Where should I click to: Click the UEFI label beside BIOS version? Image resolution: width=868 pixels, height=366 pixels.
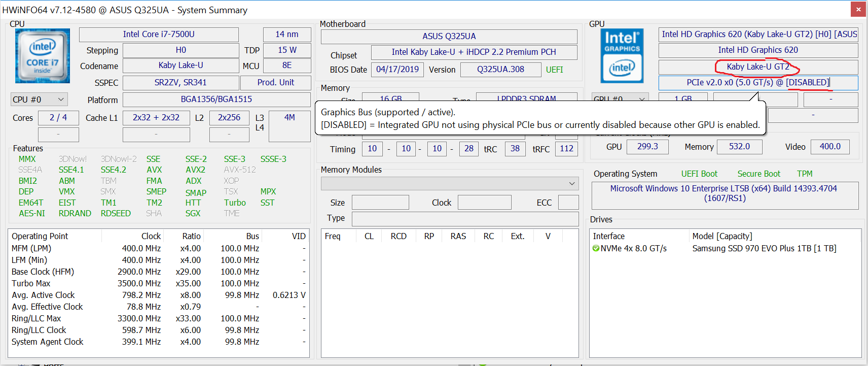[x=555, y=70]
